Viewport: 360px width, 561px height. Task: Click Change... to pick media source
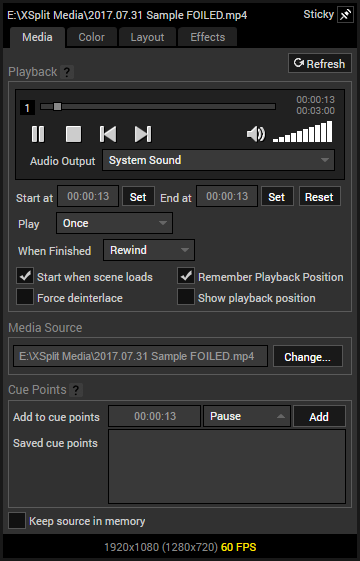point(308,356)
